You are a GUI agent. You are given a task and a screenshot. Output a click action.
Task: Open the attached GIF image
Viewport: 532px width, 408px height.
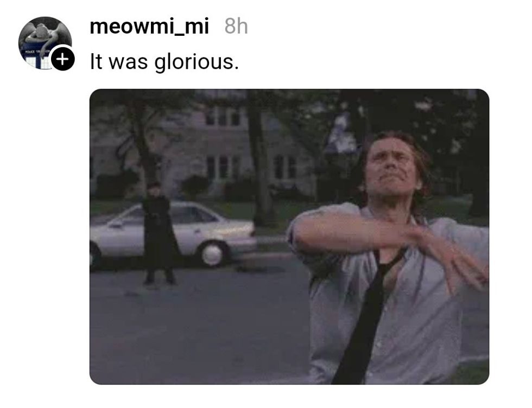point(289,237)
